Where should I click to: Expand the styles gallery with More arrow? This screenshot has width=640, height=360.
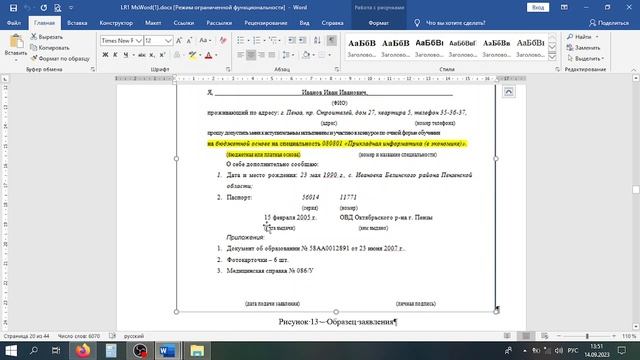click(552, 57)
